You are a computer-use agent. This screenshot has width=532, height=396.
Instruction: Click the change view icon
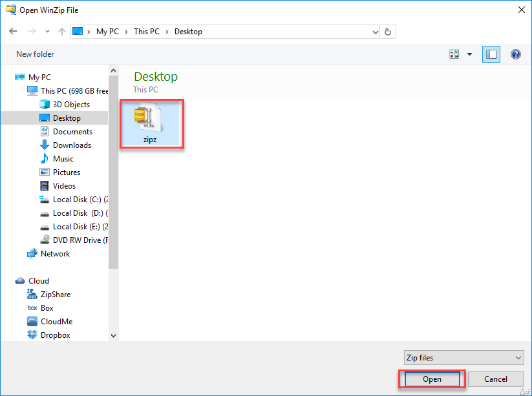pyautogui.click(x=454, y=54)
